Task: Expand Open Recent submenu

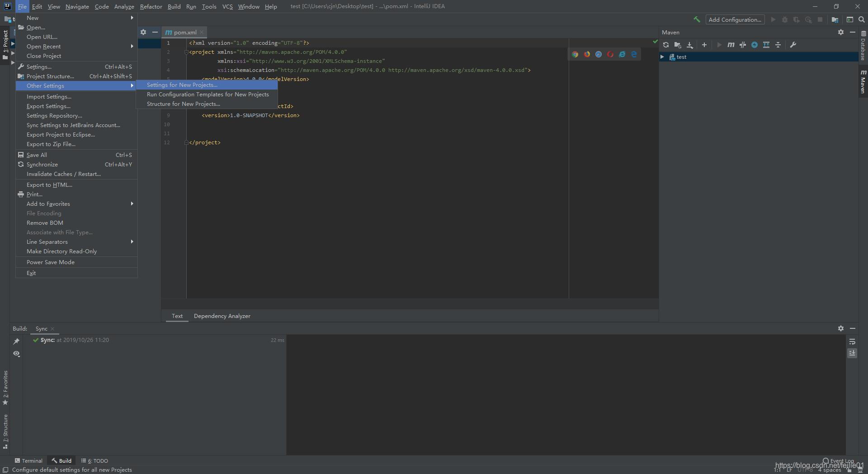Action: pos(77,47)
